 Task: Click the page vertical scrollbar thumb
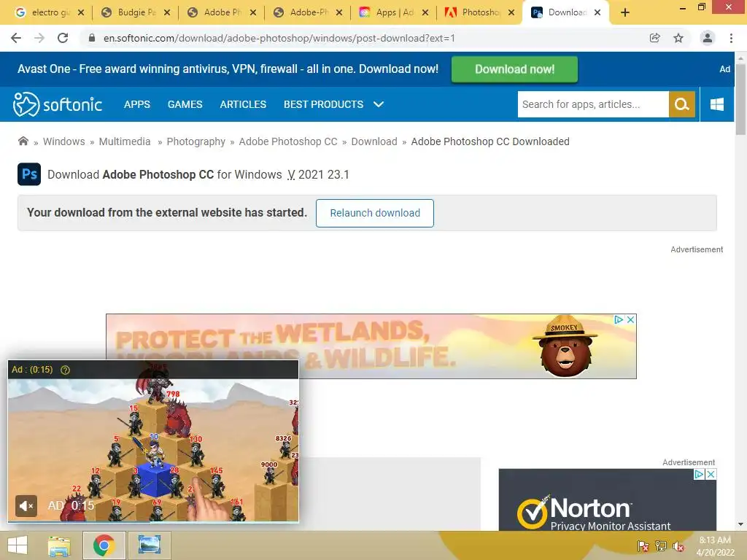[740, 99]
